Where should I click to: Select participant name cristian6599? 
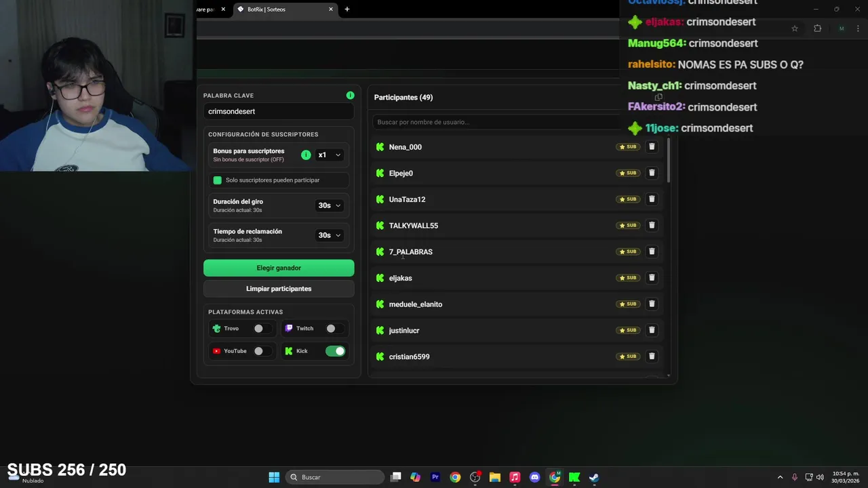coord(409,357)
